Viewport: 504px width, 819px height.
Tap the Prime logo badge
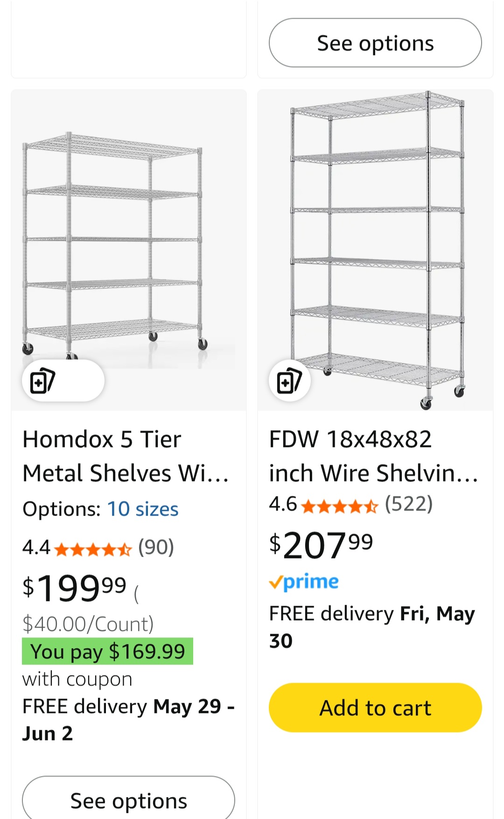[304, 582]
